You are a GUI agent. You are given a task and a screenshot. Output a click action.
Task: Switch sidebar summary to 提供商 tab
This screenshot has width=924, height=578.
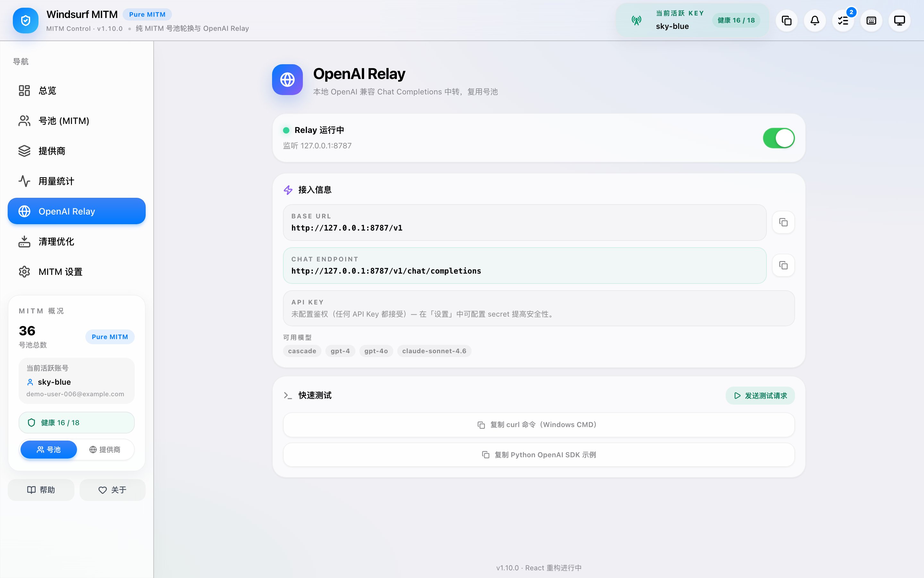click(x=105, y=450)
